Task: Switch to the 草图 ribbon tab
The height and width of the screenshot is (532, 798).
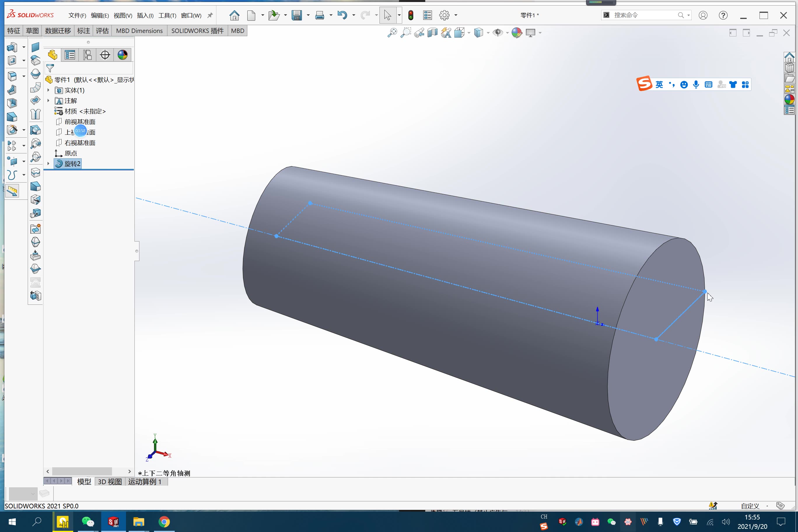Action: point(32,31)
